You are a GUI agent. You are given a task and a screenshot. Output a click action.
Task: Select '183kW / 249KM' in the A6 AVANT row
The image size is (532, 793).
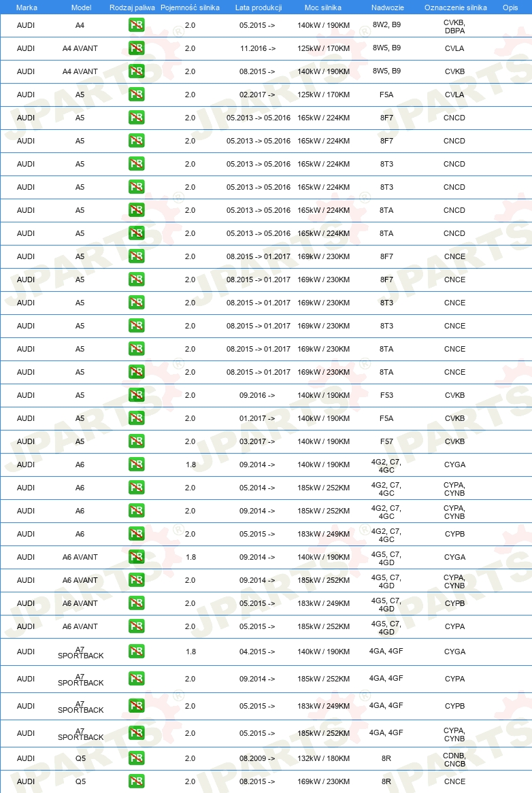click(324, 603)
